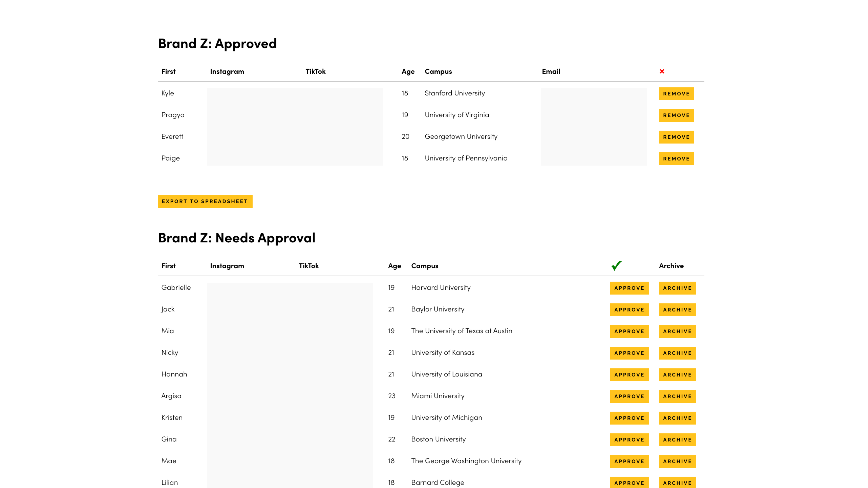Select the 'University of Pennsylvania' campus cell
Image resolution: width=868 pixels, height=488 pixels.
466,158
